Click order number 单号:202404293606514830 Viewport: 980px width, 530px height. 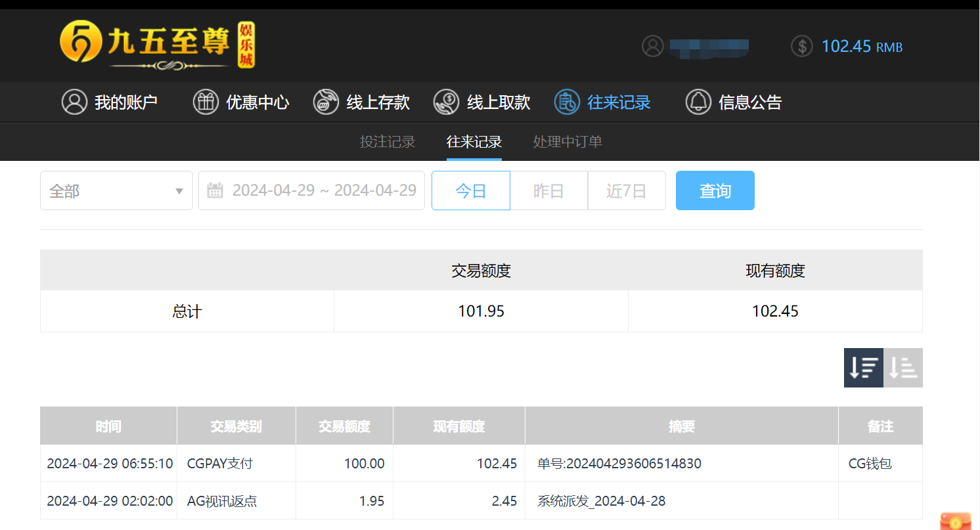coord(619,464)
